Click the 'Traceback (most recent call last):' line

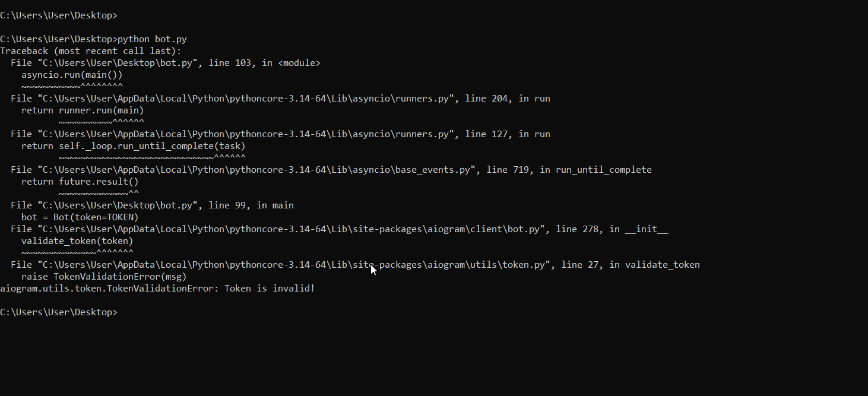90,51
